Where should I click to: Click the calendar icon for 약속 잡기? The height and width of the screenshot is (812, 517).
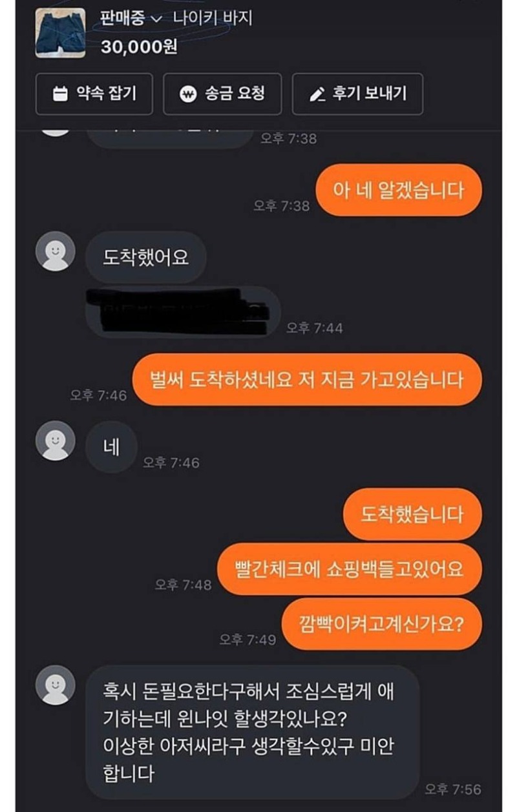60,94
